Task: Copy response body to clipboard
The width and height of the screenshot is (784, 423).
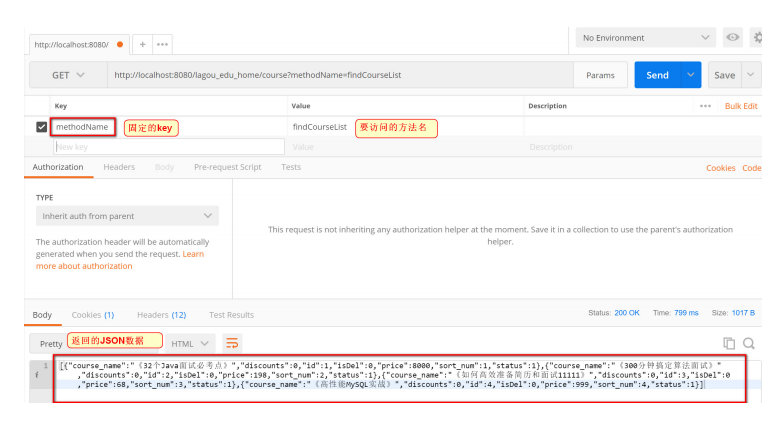Action: tap(729, 344)
